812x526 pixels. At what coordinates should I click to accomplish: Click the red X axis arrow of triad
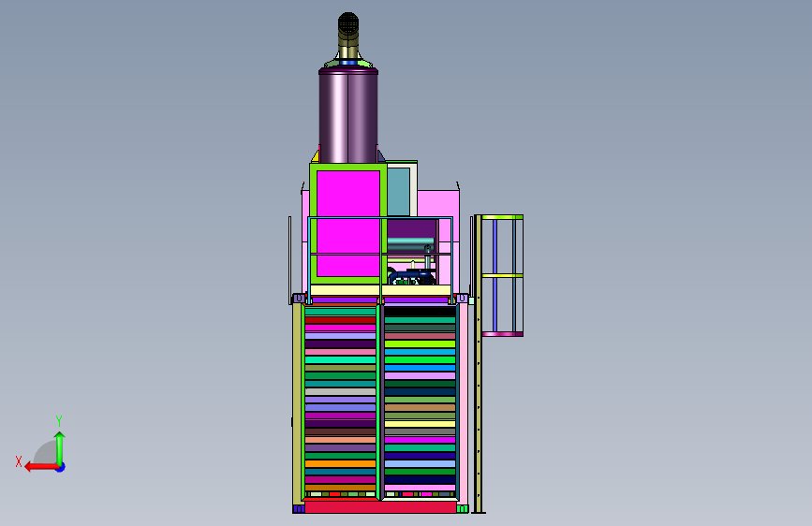(x=40, y=467)
